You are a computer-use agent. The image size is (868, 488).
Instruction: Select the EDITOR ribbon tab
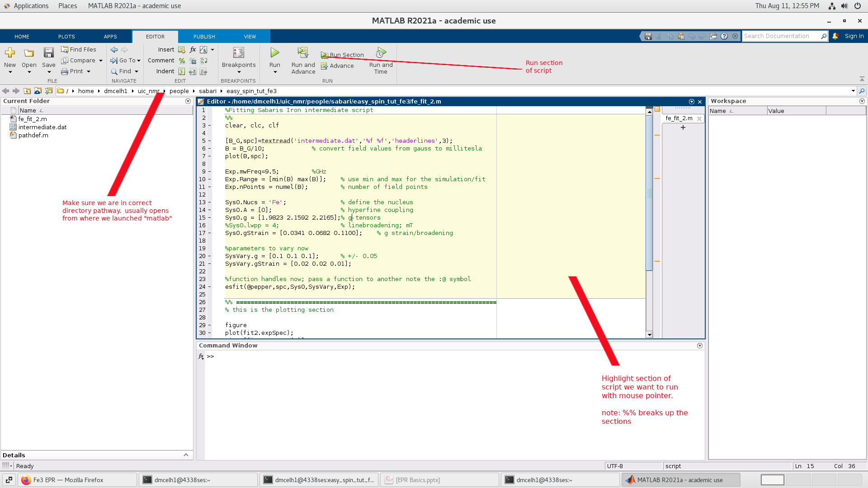click(x=155, y=36)
